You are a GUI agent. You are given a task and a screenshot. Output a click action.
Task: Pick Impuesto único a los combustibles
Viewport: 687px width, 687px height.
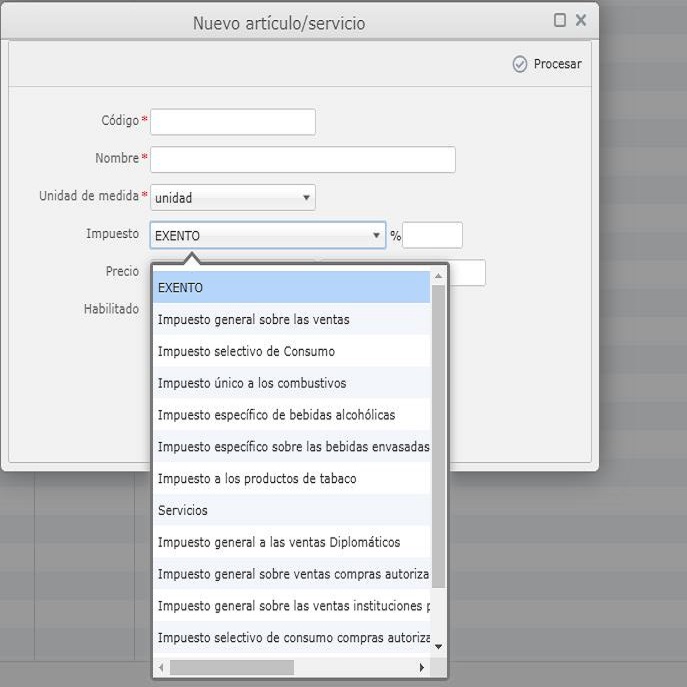pos(291,383)
